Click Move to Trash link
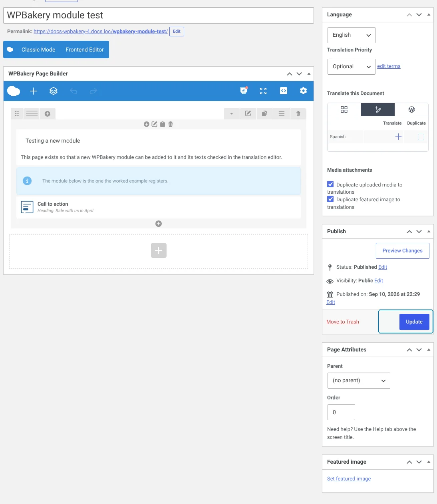Image resolution: width=437 pixels, height=504 pixels. pos(343,322)
